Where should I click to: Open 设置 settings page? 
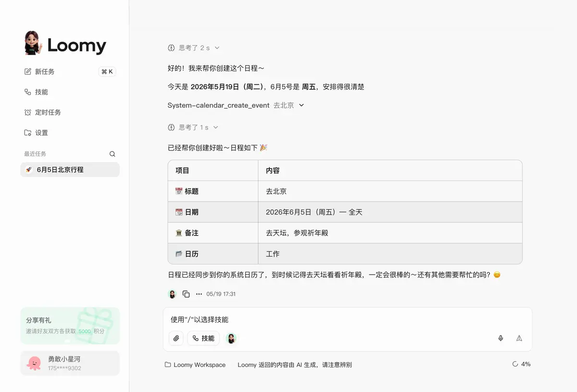pos(36,133)
